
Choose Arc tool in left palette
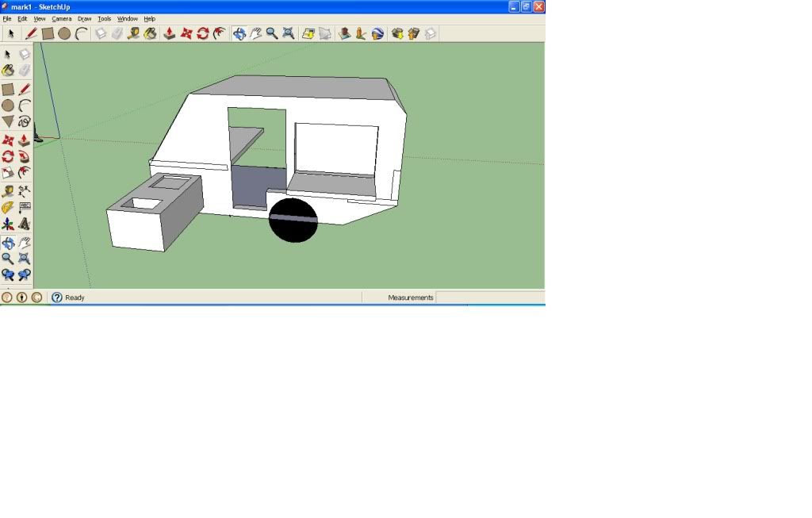pos(25,106)
